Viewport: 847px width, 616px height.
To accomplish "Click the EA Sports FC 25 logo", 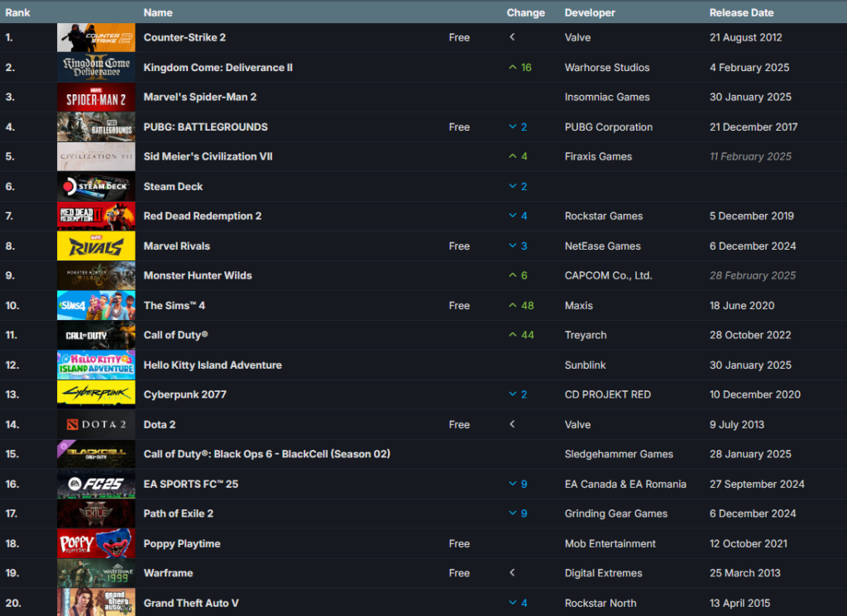I will tap(96, 484).
